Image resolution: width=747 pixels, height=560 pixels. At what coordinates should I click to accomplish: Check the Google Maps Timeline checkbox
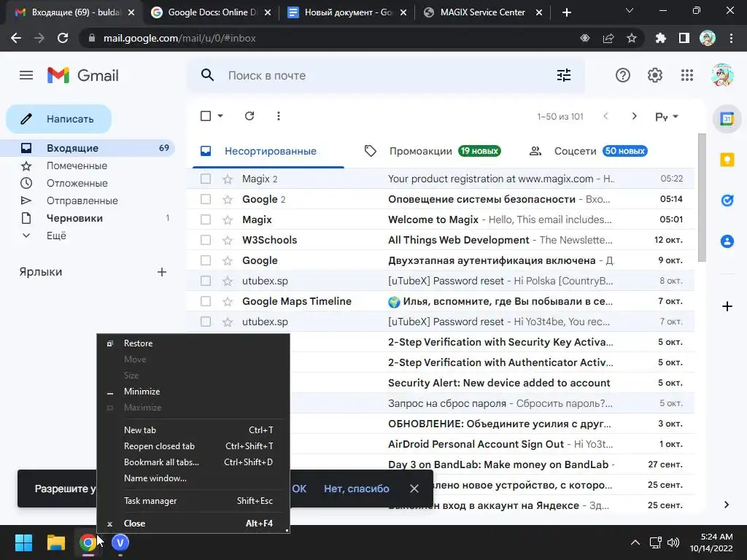[206, 301]
